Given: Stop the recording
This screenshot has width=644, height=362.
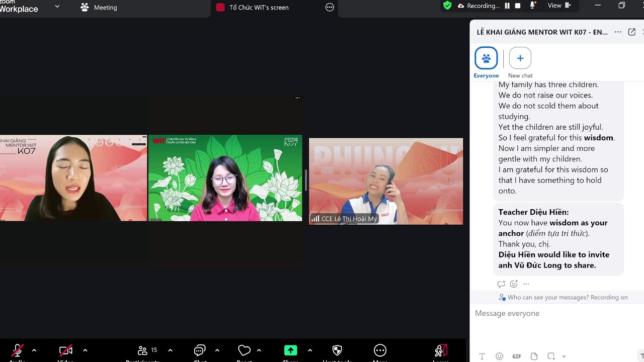Looking at the screenshot, I should [x=519, y=6].
